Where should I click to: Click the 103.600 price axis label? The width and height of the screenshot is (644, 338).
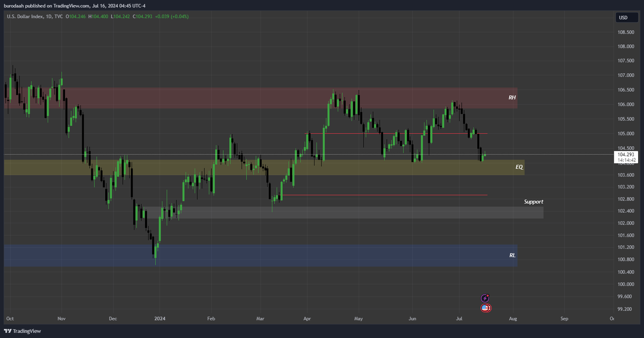pos(626,175)
